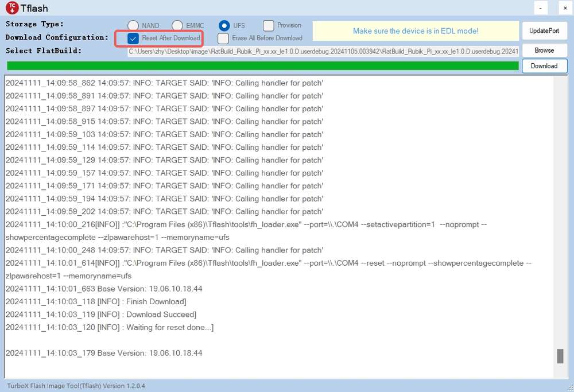Click the green download progress bar
Image resolution: width=574 pixels, height=392 pixels.
click(263, 66)
